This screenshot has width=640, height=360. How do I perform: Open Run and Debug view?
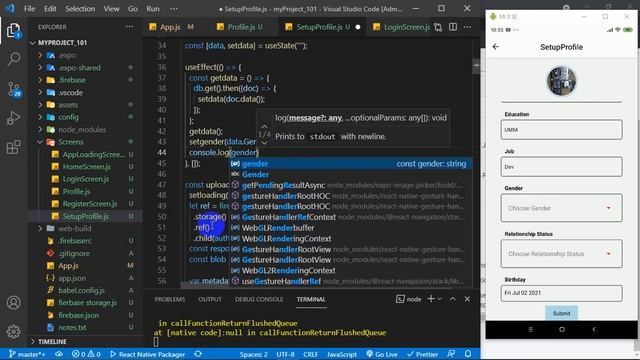pos(13,118)
